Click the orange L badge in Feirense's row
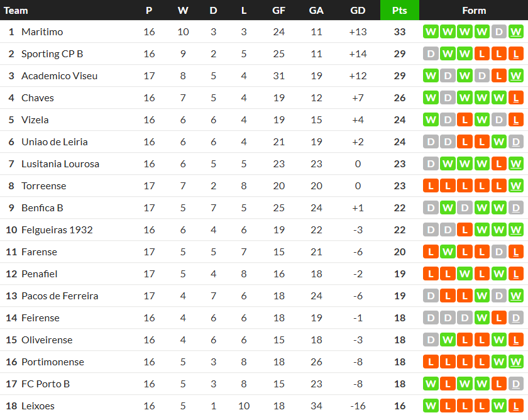 point(498,318)
